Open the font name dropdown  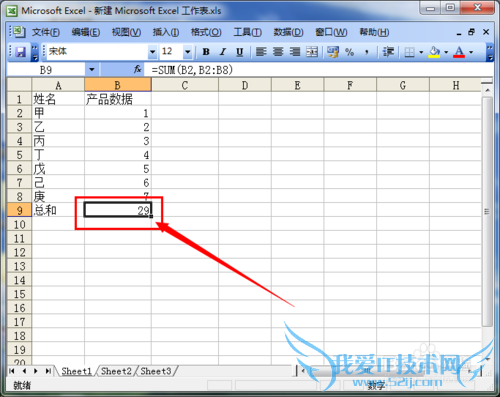pos(152,52)
